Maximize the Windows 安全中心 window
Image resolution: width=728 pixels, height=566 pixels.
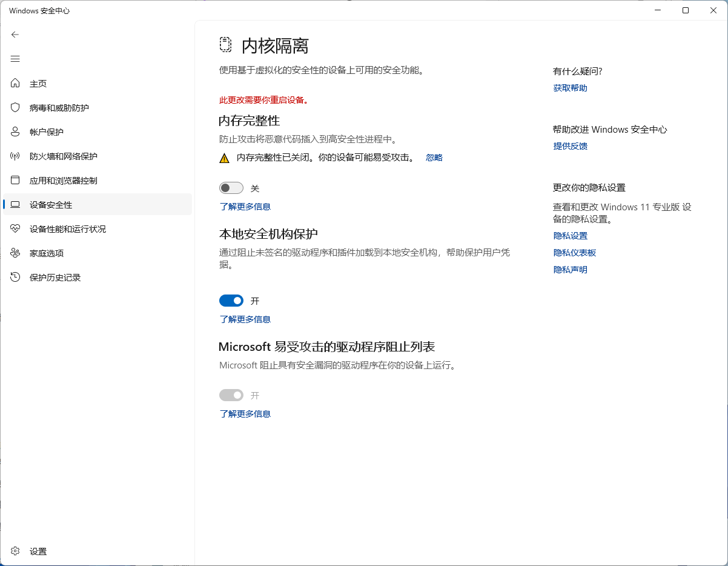click(x=685, y=10)
